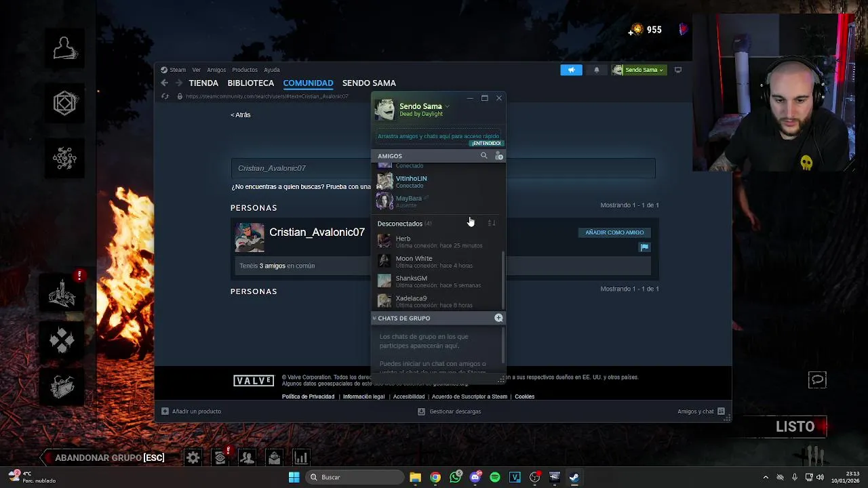The width and height of the screenshot is (868, 488).
Task: Open the loadout cube icon in game sidebar
Action: click(64, 103)
